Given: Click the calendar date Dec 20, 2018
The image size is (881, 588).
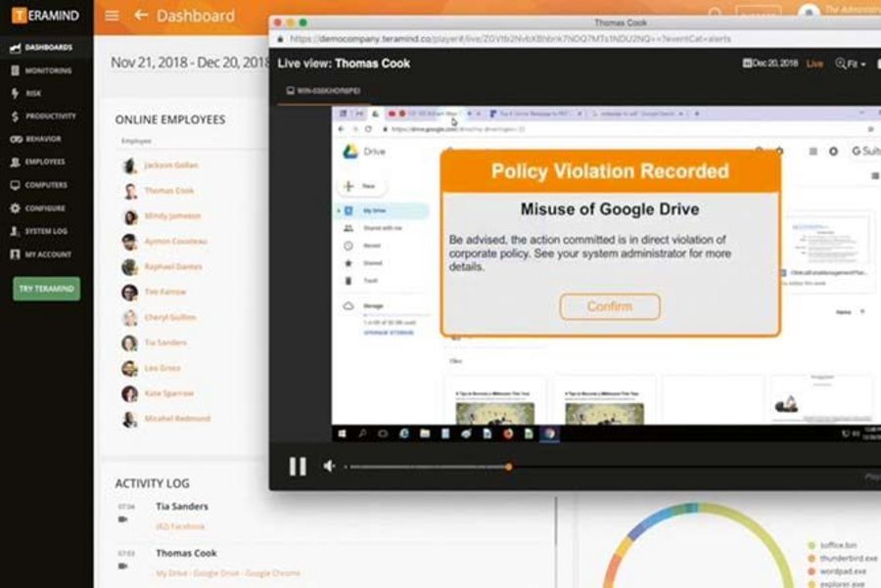Looking at the screenshot, I should [770, 63].
